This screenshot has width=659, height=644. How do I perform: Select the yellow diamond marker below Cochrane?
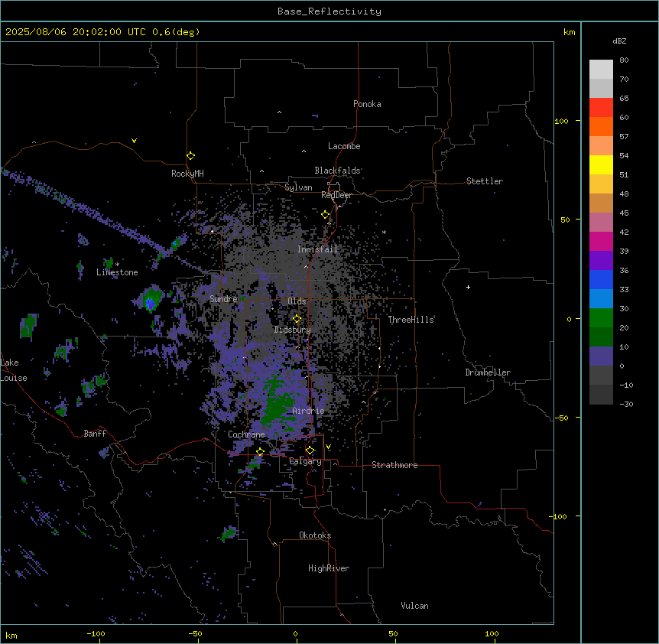260,452
